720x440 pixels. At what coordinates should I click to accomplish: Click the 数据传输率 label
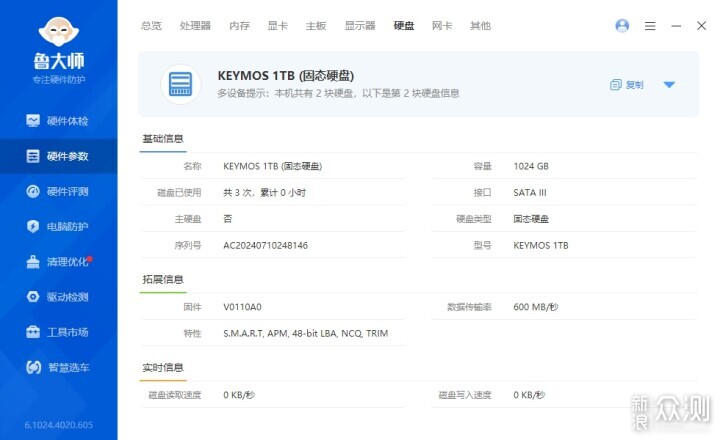point(469,307)
